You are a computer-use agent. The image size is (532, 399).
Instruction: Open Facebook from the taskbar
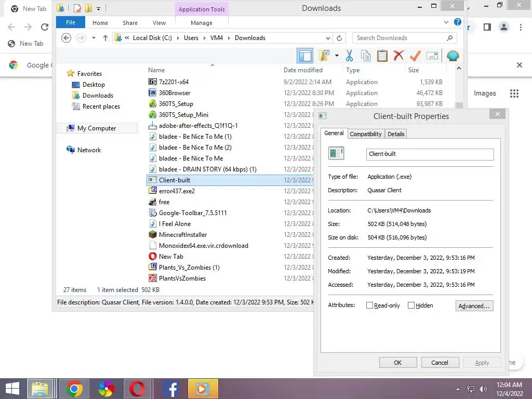click(x=171, y=389)
